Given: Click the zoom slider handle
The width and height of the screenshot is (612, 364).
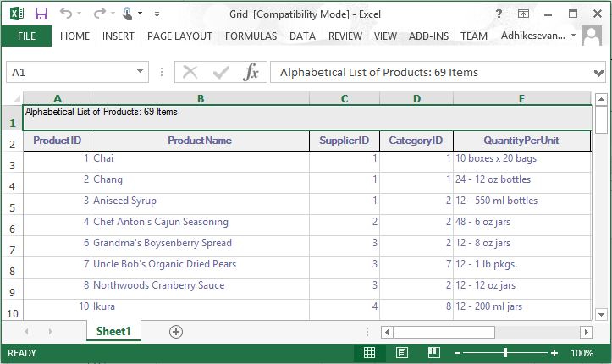Looking at the screenshot, I should pos(505,353).
